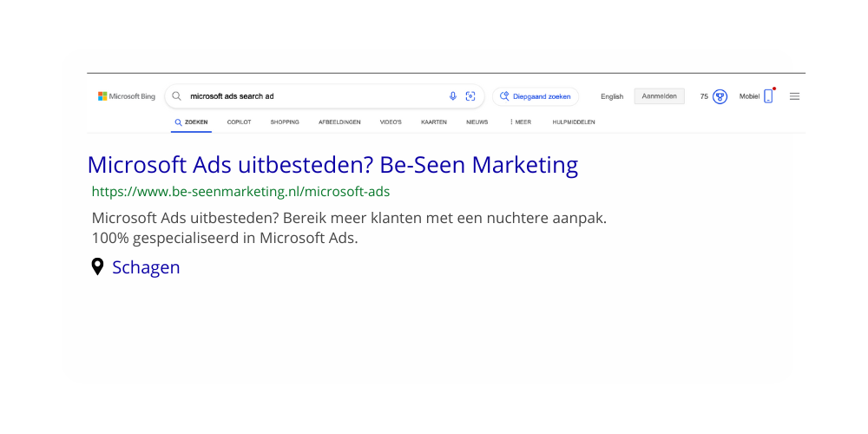This screenshot has width=868, height=434.
Task: Open Mobiel phone icon
Action: tap(768, 96)
